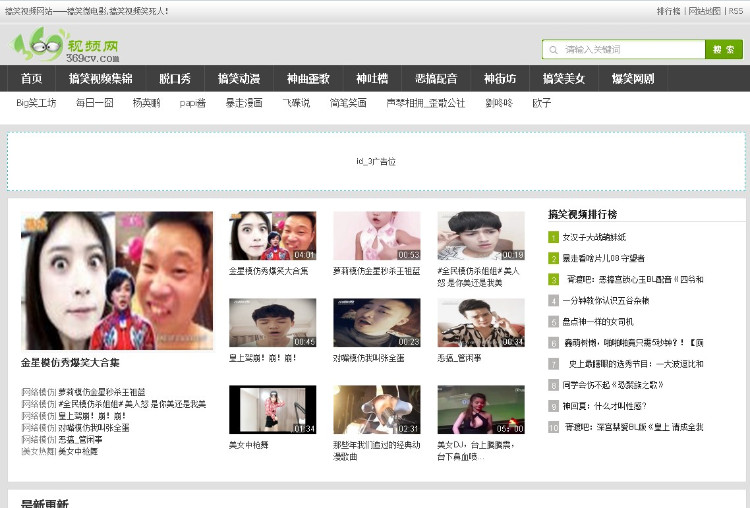Play the 01:34 美女中枪舞 thumbnail

point(273,410)
